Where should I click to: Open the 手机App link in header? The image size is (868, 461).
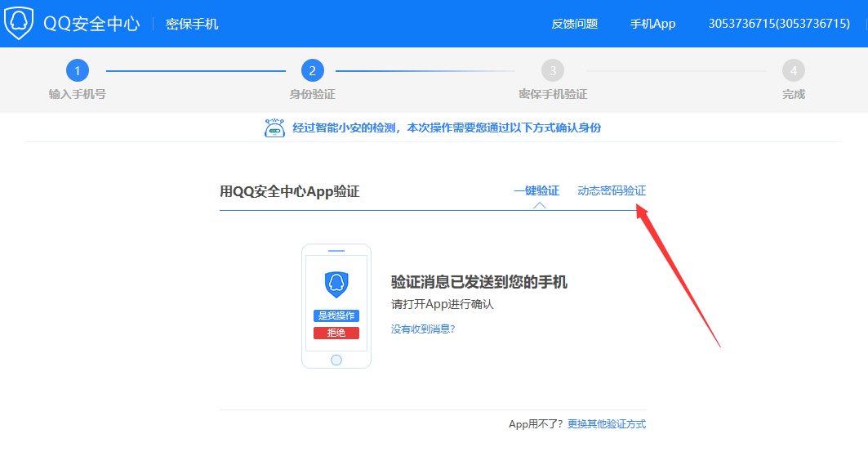coord(652,24)
